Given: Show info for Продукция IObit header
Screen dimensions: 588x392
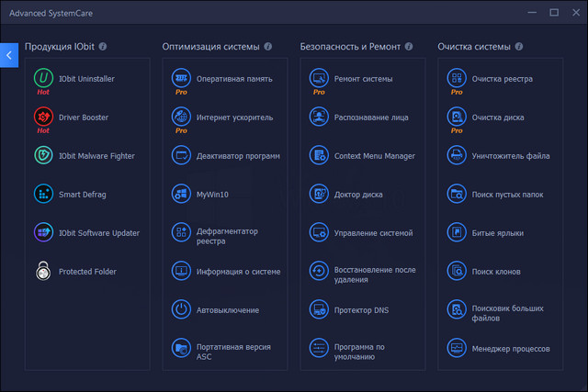Looking at the screenshot, I should pos(103,46).
